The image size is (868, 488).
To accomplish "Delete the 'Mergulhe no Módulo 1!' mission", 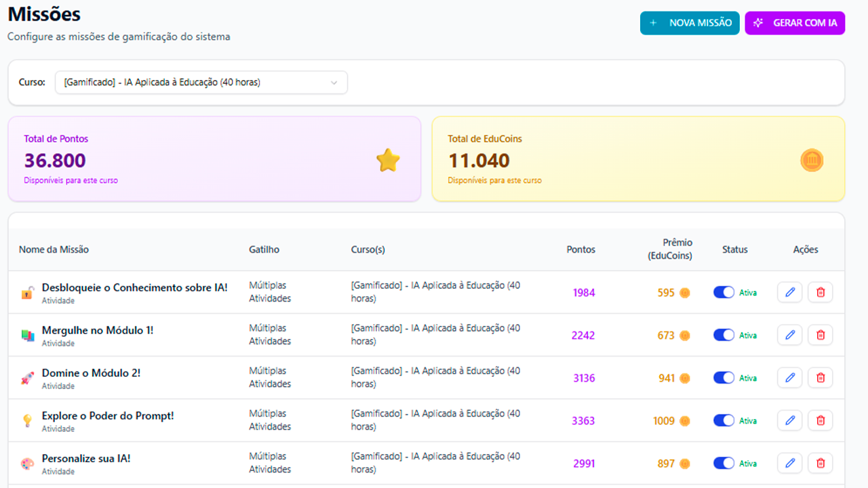I will coord(820,335).
